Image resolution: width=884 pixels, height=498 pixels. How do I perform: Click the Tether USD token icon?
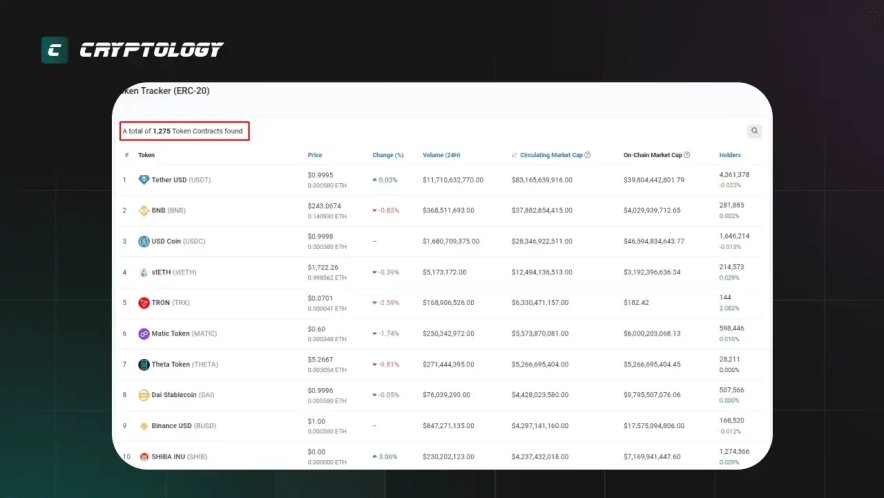pyautogui.click(x=144, y=180)
